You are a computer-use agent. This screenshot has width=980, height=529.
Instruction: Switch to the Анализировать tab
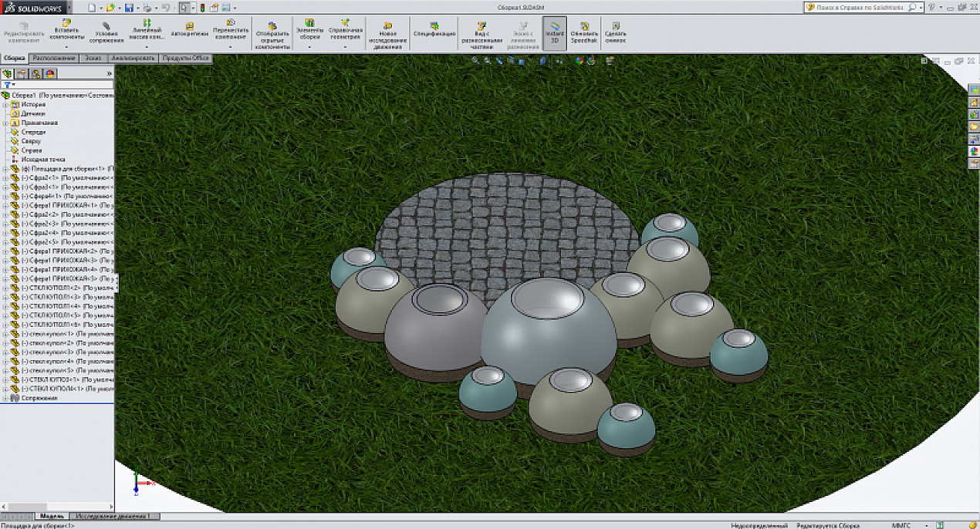[134, 59]
